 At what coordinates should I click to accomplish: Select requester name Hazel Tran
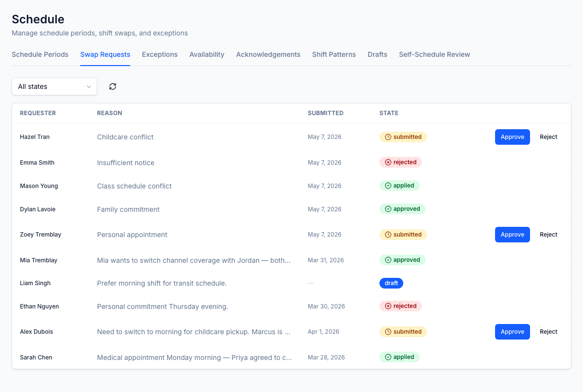34,137
